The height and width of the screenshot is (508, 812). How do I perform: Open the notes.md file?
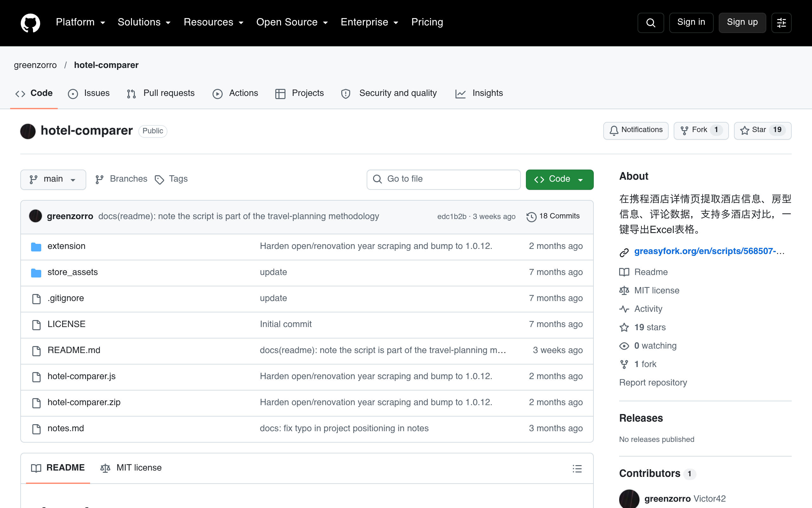(66, 428)
